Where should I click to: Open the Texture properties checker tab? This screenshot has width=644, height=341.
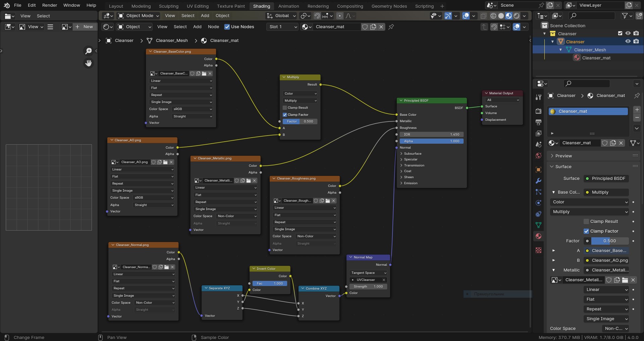pos(538,250)
